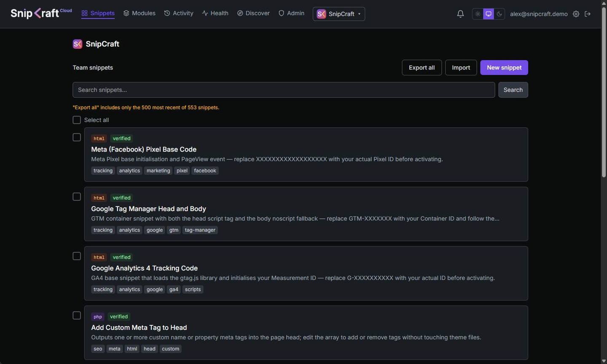Click html badge on Meta Pixel card
Image resolution: width=607 pixels, height=364 pixels.
click(x=99, y=138)
